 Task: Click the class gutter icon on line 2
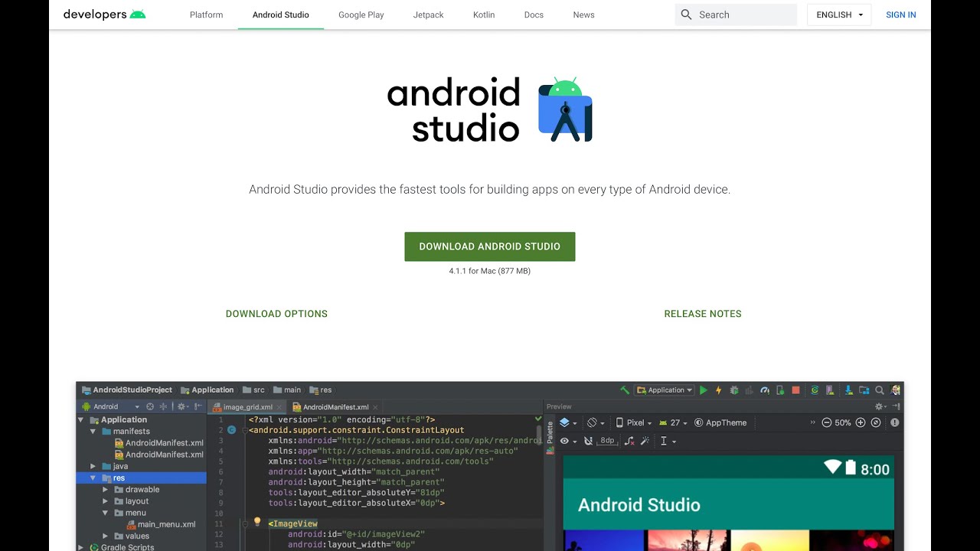point(231,430)
